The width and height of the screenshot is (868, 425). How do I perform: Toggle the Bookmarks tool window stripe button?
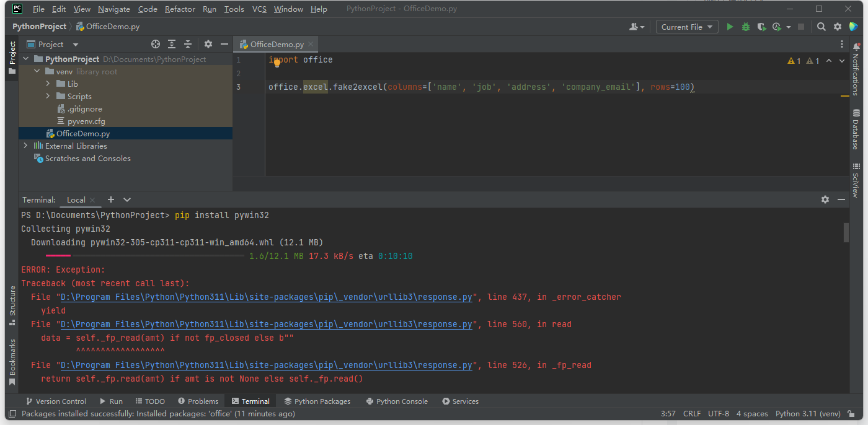click(x=12, y=362)
